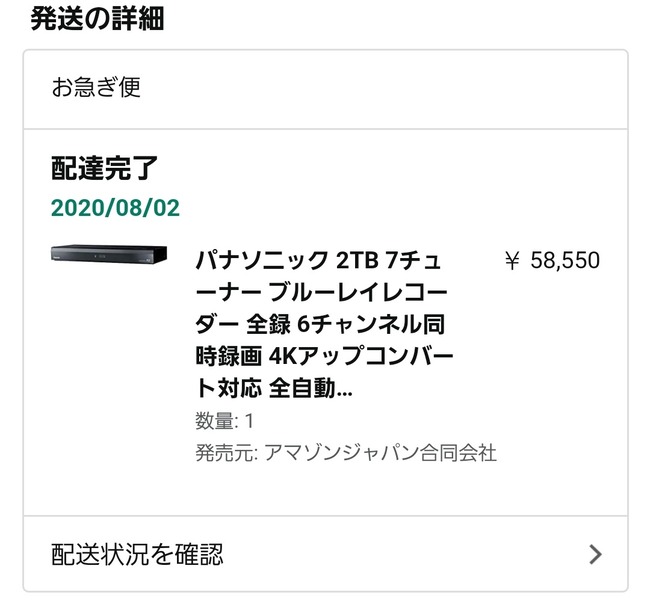Viewport: 650px width, 610px height.
Task: Click the recorder's front display panel in the image
Action: coord(100,257)
